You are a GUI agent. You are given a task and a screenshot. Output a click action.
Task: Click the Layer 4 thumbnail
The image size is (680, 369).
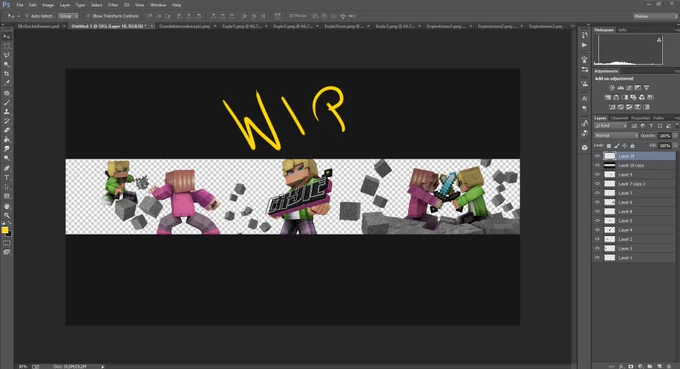point(610,230)
